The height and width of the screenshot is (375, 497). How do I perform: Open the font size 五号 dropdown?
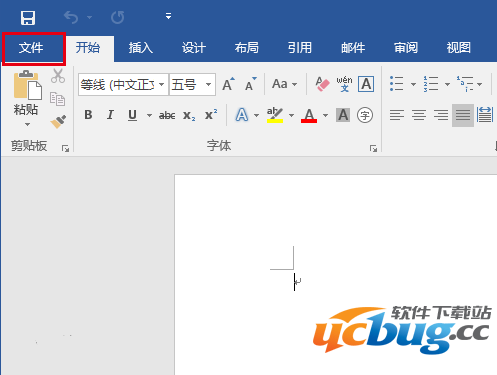click(x=208, y=84)
